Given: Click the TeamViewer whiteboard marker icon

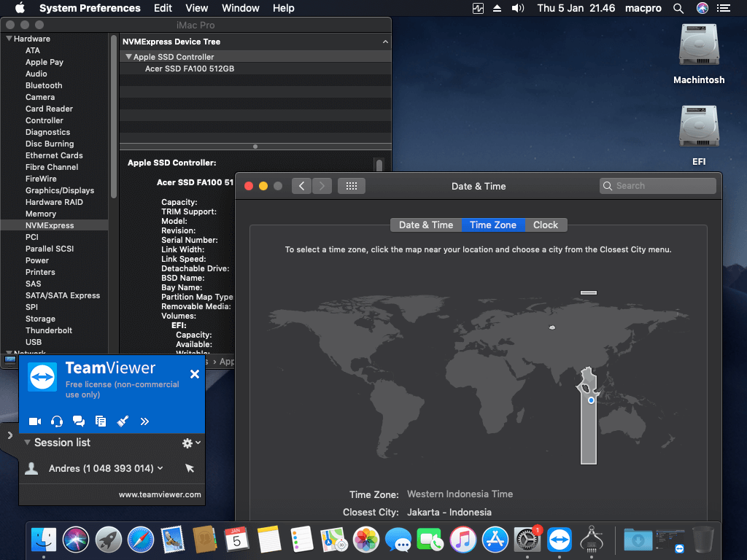Looking at the screenshot, I should 123,421.
